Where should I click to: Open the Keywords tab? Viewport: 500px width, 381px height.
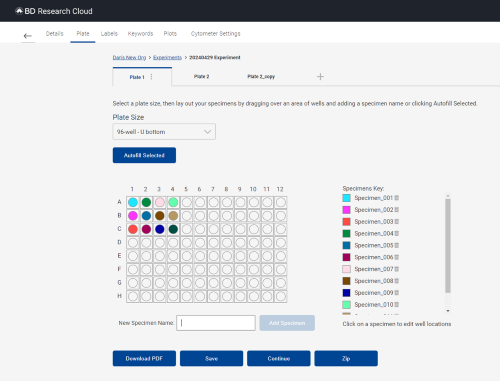click(140, 33)
